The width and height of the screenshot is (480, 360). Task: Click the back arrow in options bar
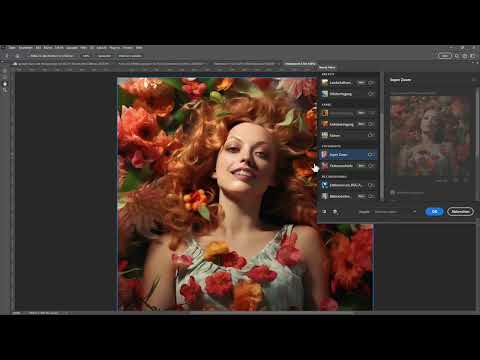click(6, 56)
